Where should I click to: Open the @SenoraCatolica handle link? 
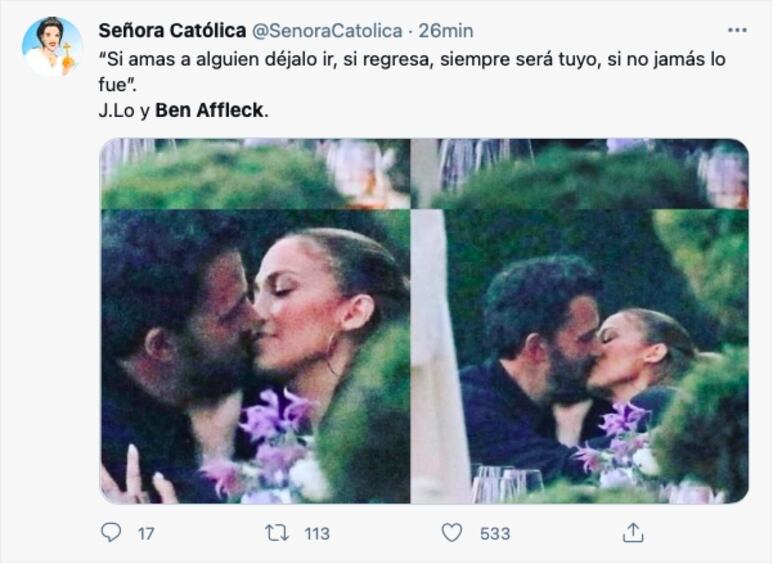click(327, 31)
